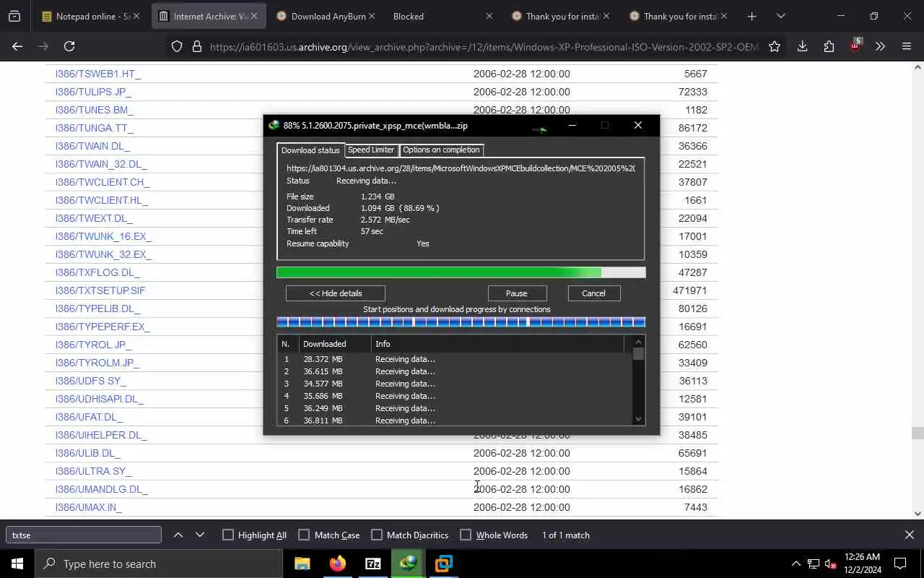This screenshot has height=578, width=924.
Task: Go back to previous page
Action: [x=17, y=46]
